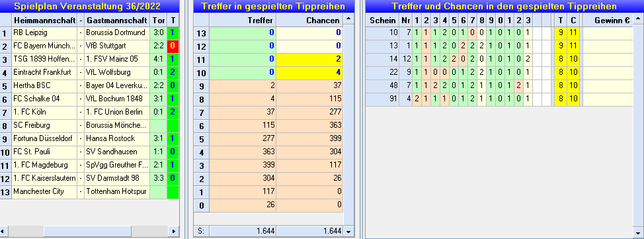This screenshot has height=239, width=644.
Task: Click the Tottenham Hotspur cell
Action: coord(117,191)
